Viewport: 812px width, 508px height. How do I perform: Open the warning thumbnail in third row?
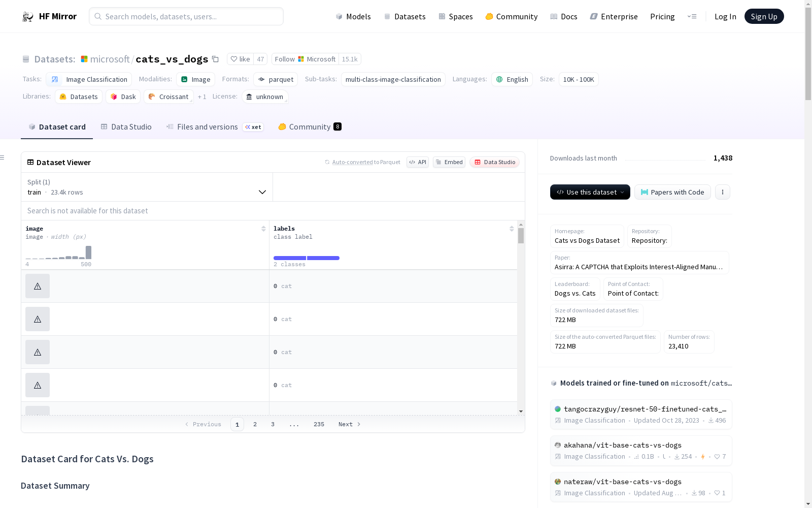(38, 352)
